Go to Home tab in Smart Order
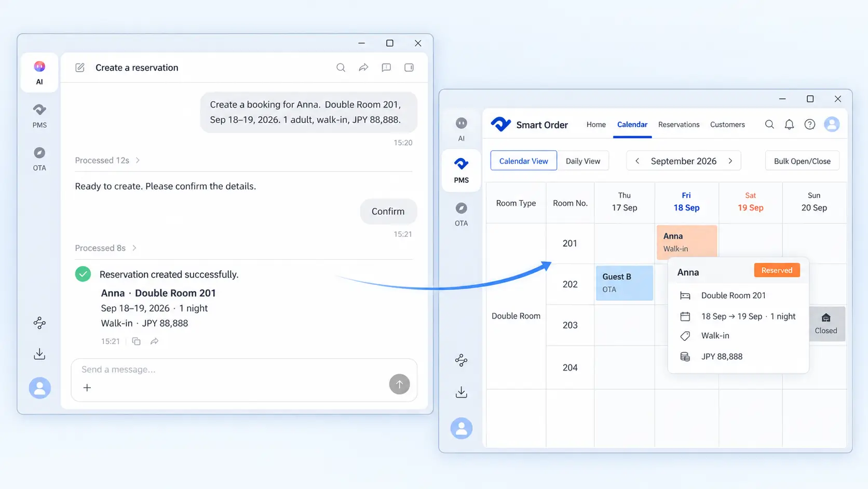868x489 pixels. 596,125
